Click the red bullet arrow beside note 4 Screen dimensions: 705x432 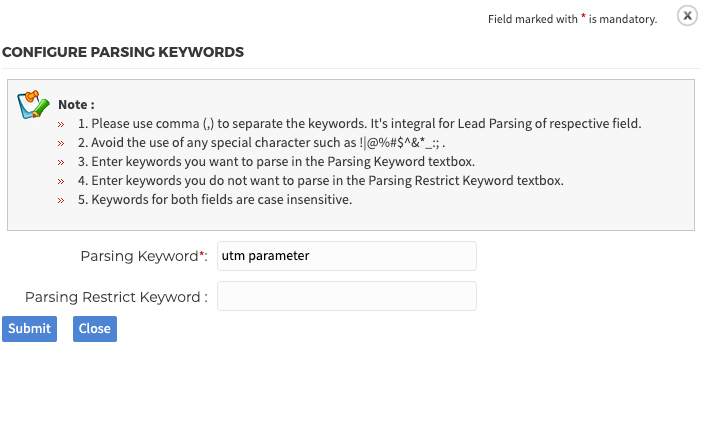click(61, 182)
